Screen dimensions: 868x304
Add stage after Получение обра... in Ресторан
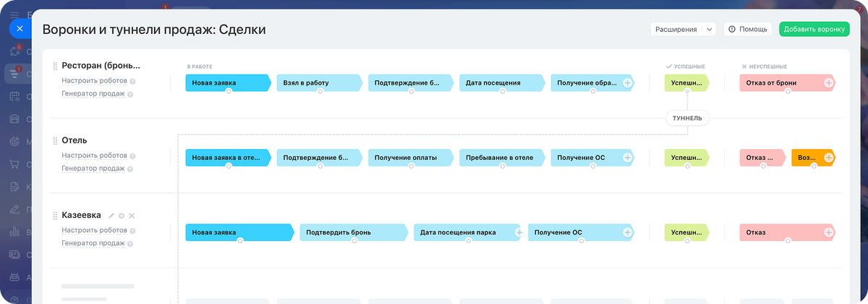tap(627, 83)
